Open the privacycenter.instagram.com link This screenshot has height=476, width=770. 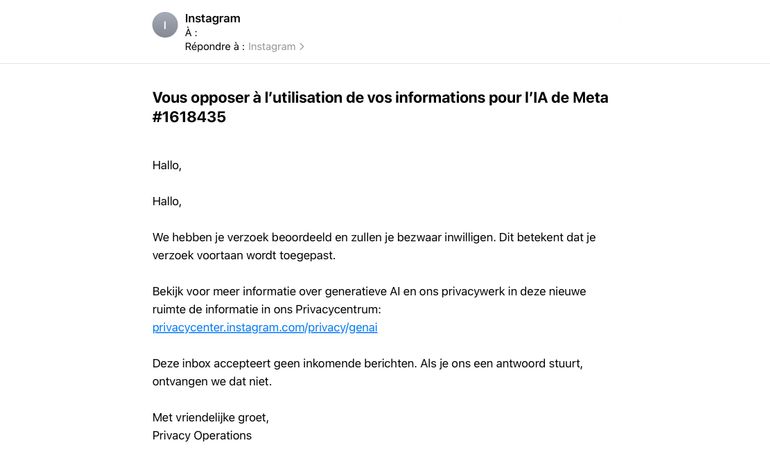[227, 327]
